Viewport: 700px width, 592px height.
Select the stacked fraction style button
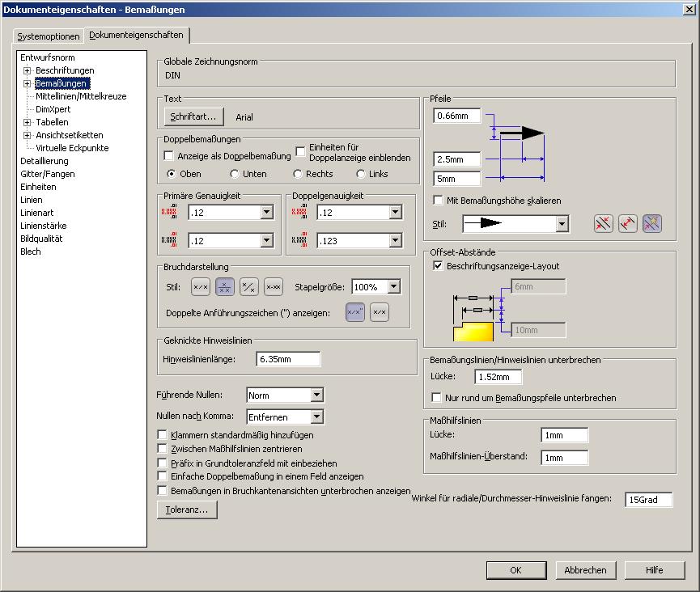(224, 287)
